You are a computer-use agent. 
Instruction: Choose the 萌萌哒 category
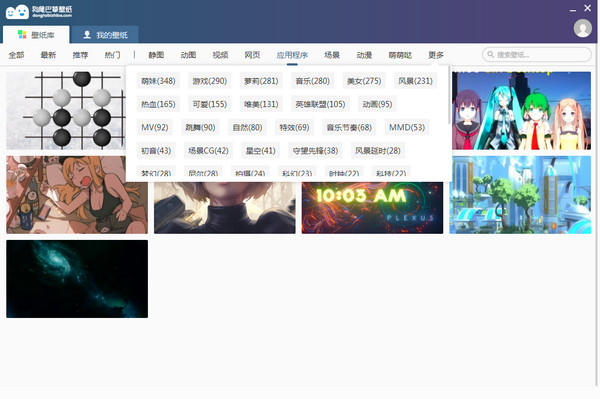coord(400,55)
